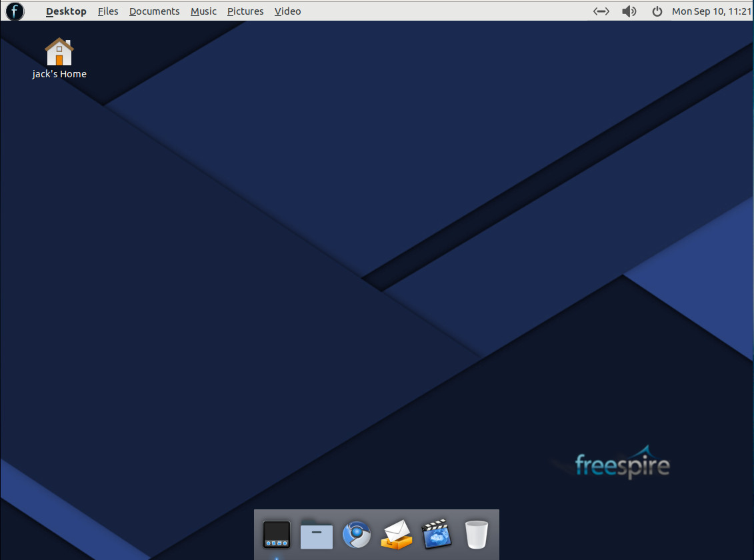Launch the workspace switcher in the dock

(277, 534)
